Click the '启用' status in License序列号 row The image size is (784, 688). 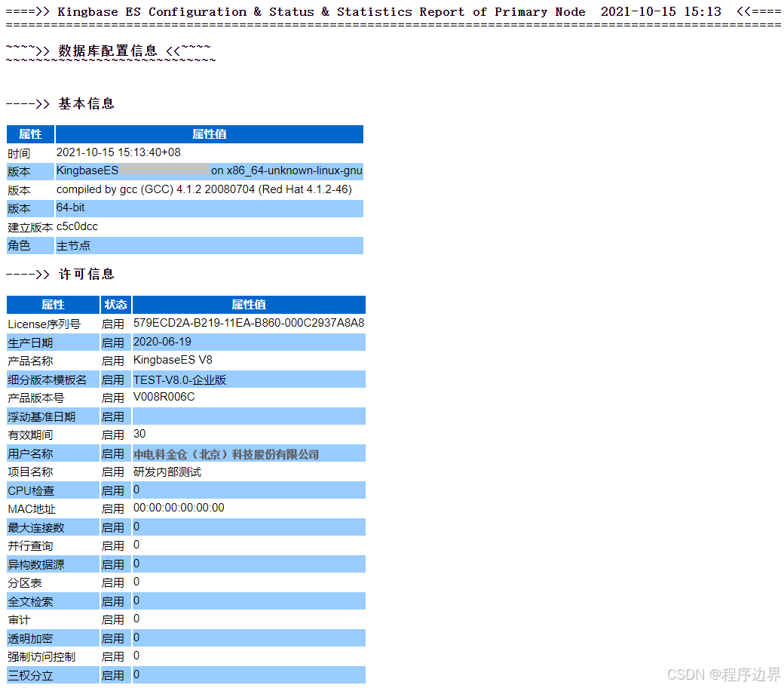coord(113,324)
